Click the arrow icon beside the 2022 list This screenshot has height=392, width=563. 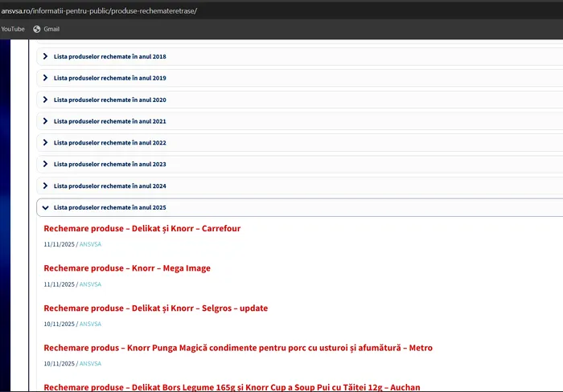point(46,142)
